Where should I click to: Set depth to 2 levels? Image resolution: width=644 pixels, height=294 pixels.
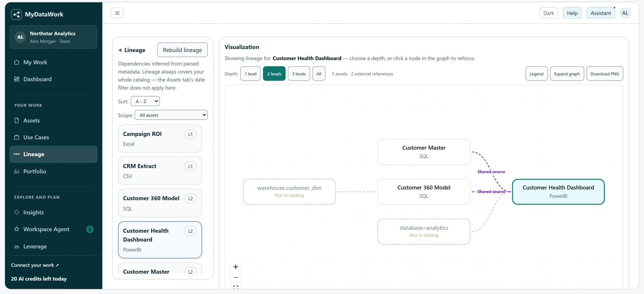coord(274,74)
